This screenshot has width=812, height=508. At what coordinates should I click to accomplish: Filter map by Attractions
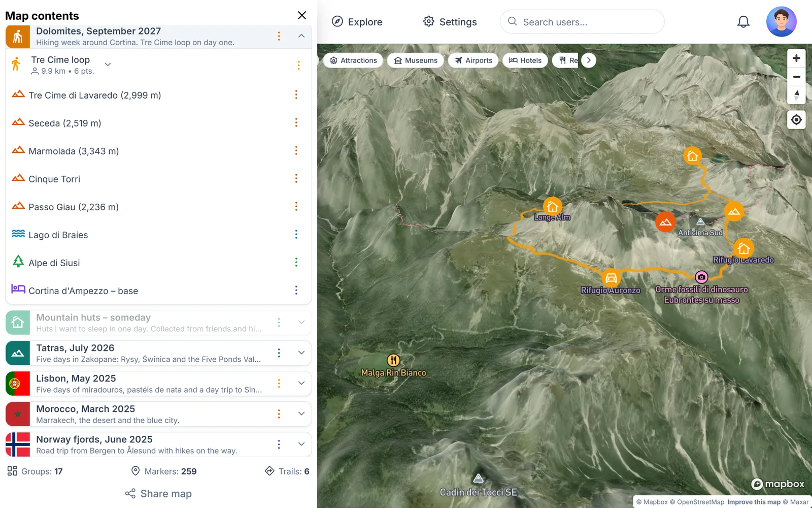point(353,60)
